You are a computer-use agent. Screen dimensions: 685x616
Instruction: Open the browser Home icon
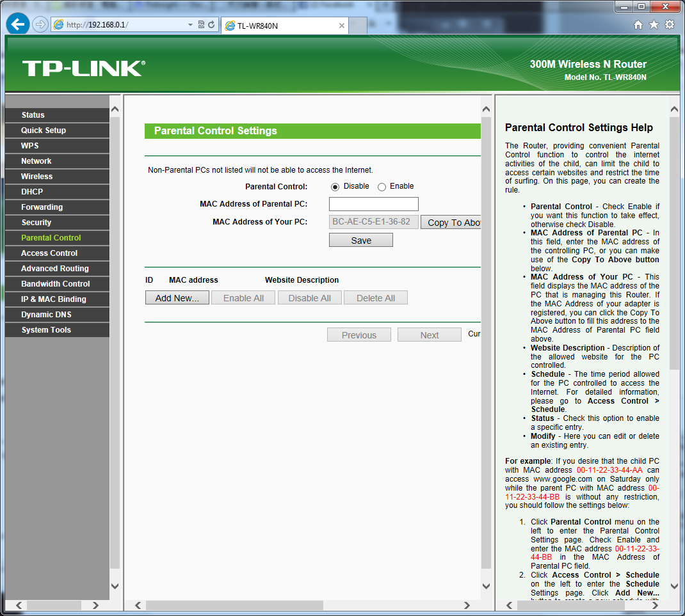point(638,25)
